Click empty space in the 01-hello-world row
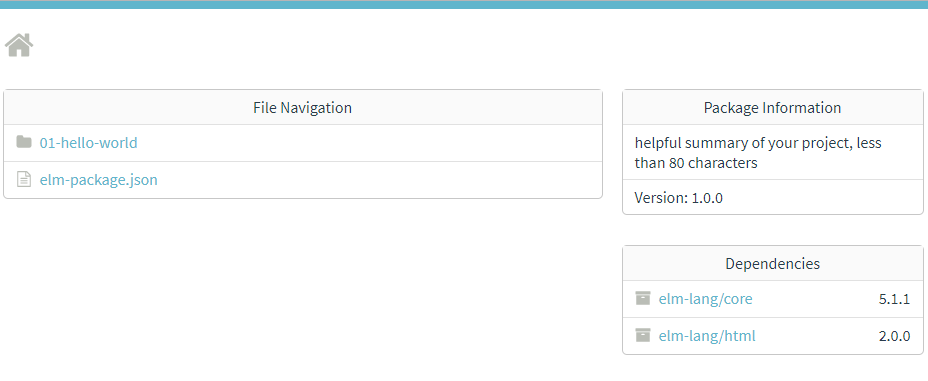This screenshot has height=381, width=928. [x=367, y=143]
